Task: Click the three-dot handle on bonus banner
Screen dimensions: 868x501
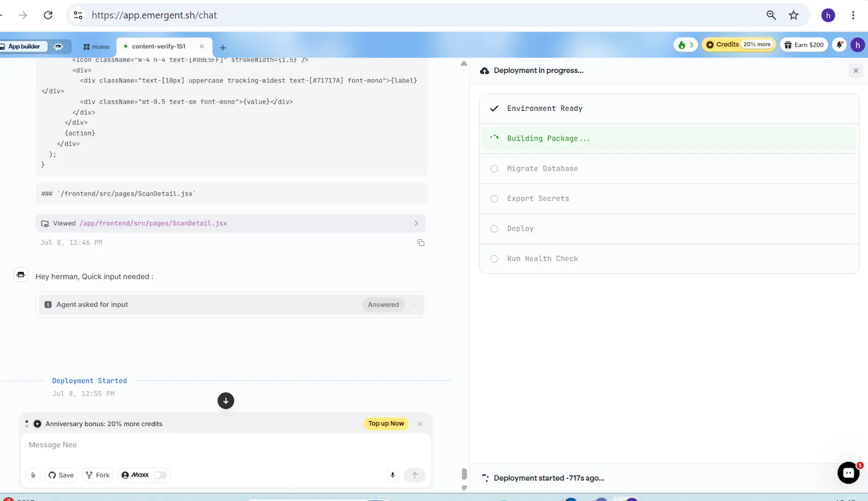Action: click(27, 424)
